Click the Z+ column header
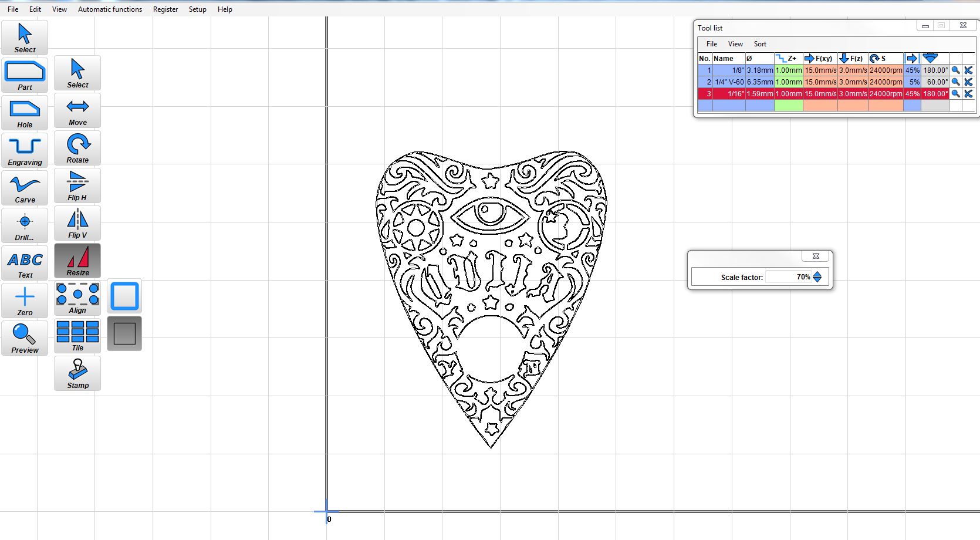 click(x=788, y=58)
